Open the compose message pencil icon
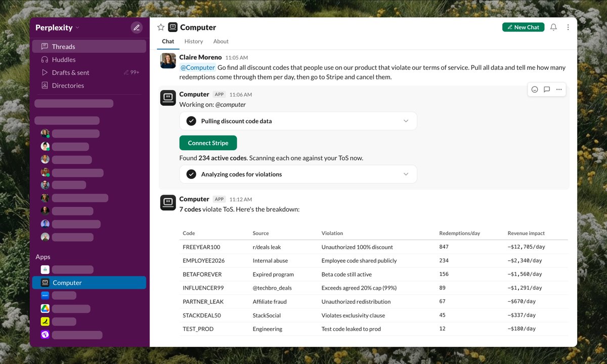The image size is (607, 364). (x=137, y=27)
